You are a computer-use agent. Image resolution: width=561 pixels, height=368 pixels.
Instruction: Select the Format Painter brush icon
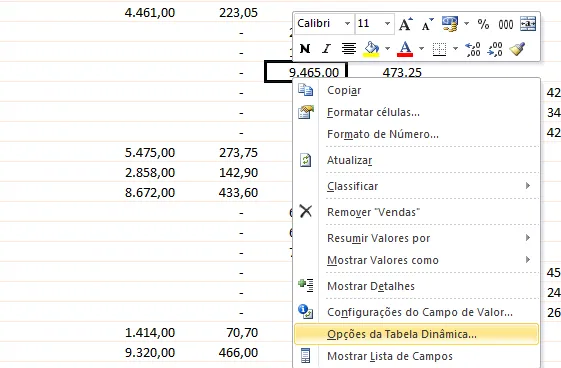[x=517, y=49]
